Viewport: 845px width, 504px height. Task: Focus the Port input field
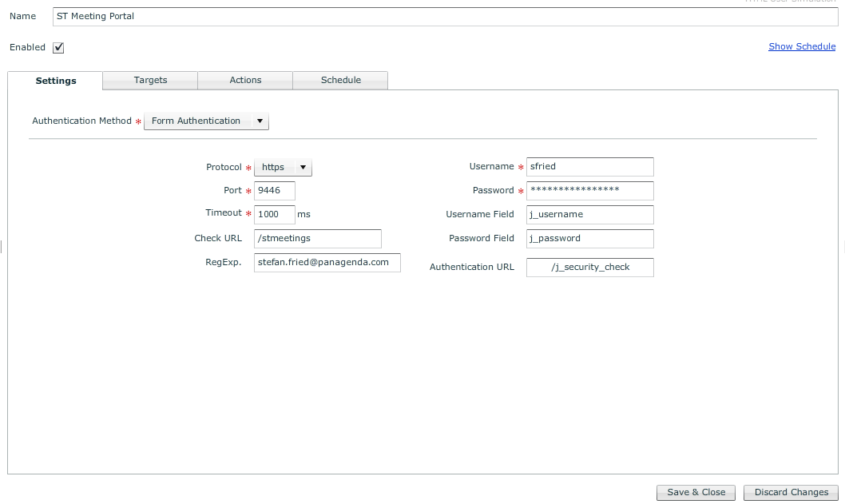[274, 191]
